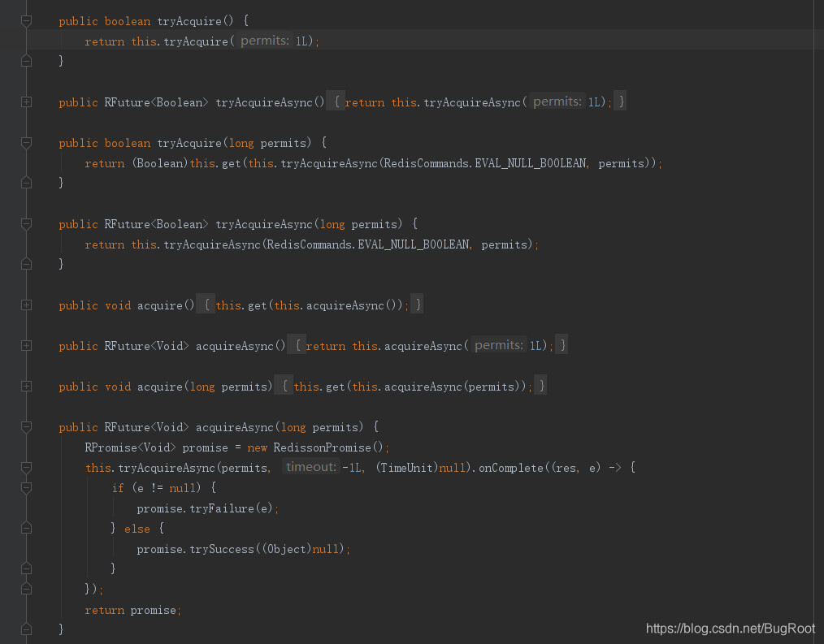Click folded closing brace ending acquire(long permits) line
824x644 pixels.
click(540, 386)
